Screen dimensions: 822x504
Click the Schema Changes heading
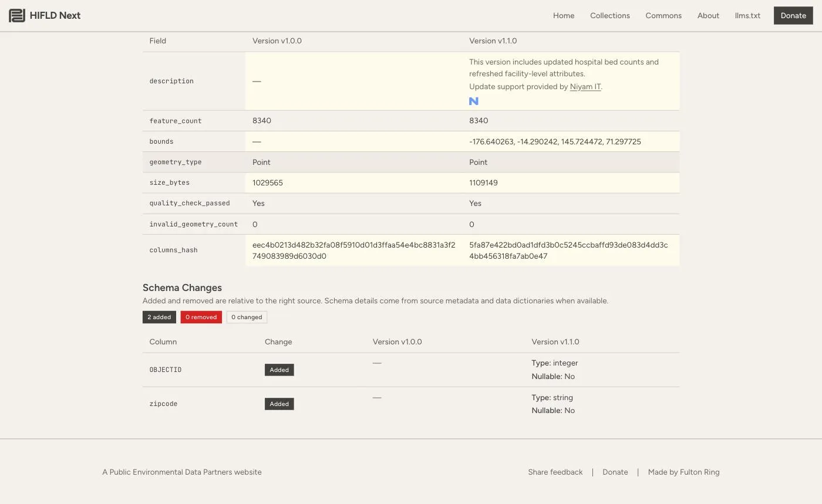(x=182, y=287)
